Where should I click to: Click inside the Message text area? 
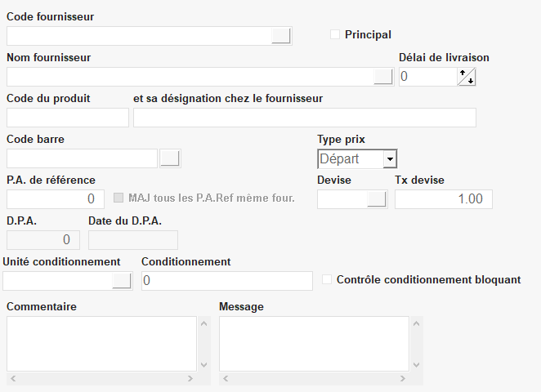point(314,344)
